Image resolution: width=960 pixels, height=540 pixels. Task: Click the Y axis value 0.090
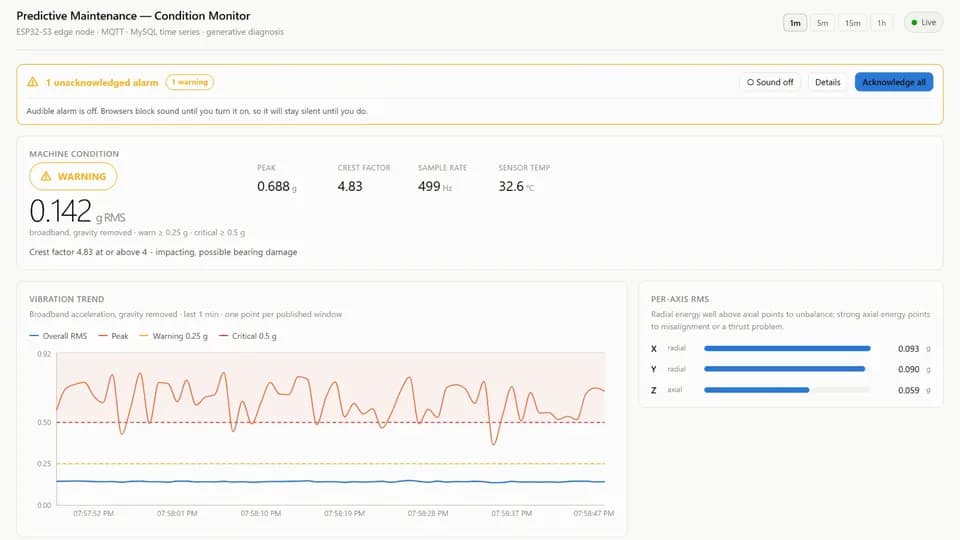click(x=909, y=370)
